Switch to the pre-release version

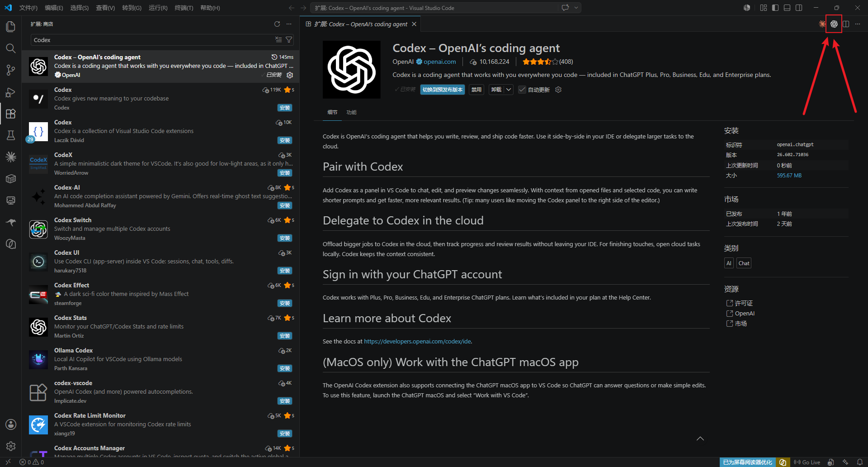[x=443, y=90]
